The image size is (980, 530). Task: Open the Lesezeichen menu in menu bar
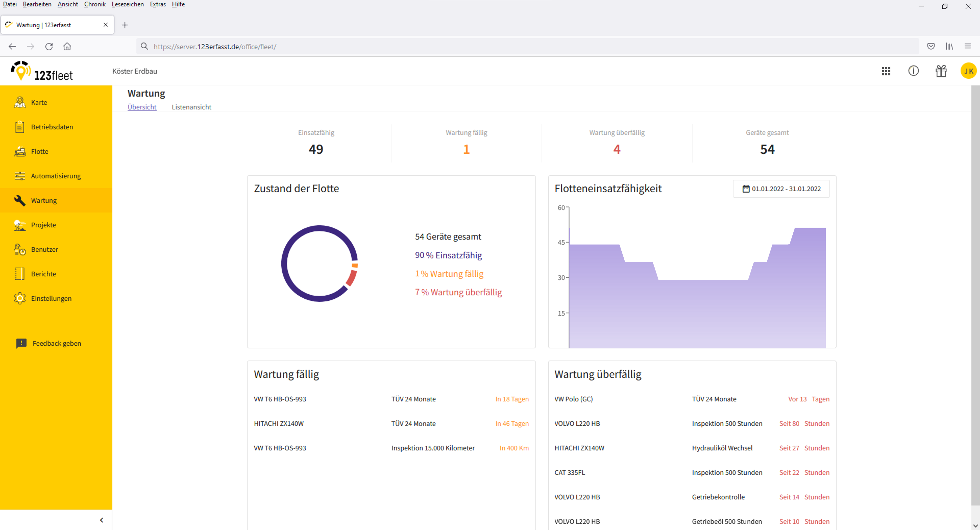click(127, 4)
